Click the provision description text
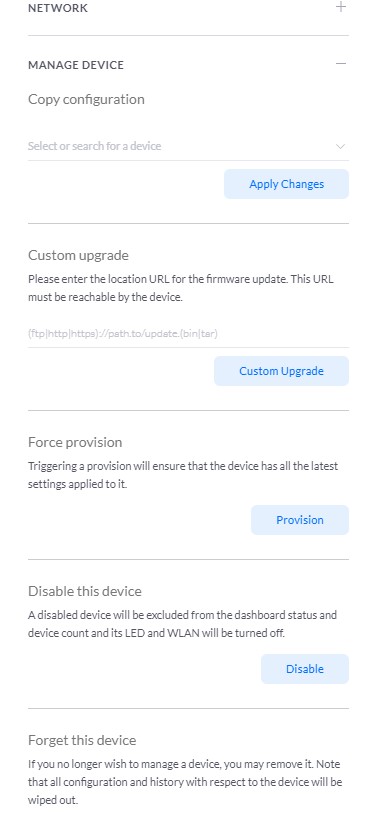385x819 pixels. [183, 475]
